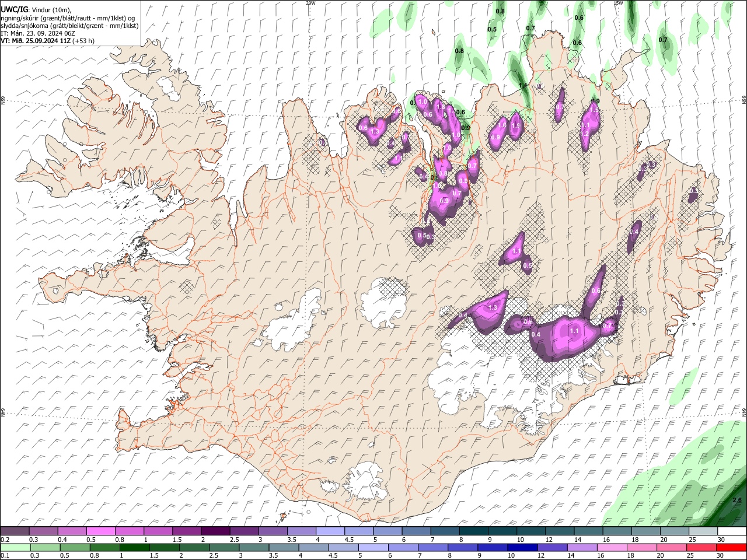The height and width of the screenshot is (560, 747).
Task: Click the 2.6 rain value label offshore southeast
Action: pos(736,500)
